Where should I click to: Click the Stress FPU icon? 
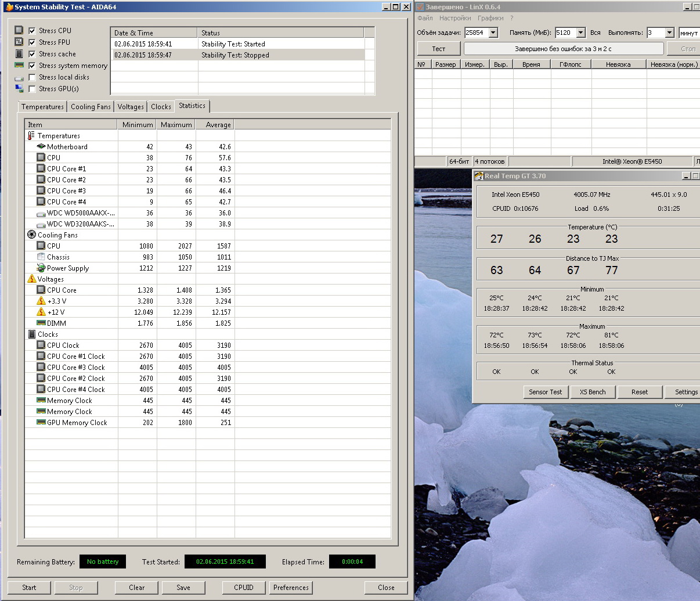19,42
